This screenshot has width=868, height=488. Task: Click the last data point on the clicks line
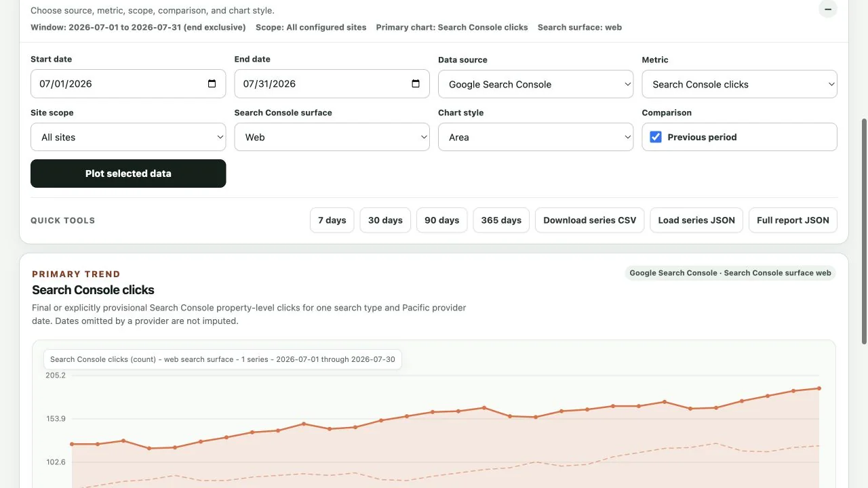pyautogui.click(x=819, y=388)
